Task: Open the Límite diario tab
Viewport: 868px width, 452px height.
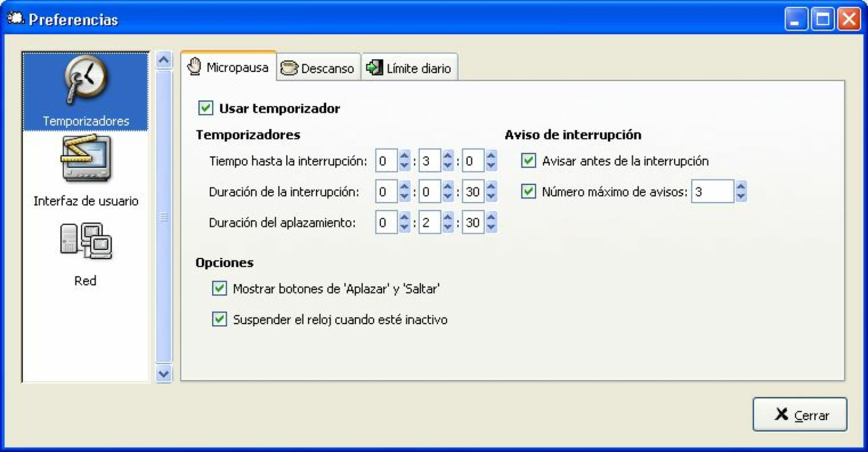Action: click(x=409, y=68)
